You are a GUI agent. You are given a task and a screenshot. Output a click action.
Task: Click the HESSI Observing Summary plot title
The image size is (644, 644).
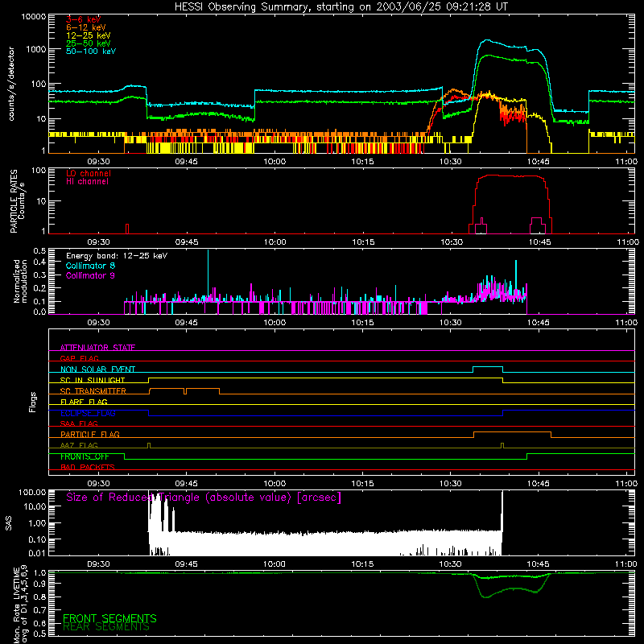(x=341, y=7)
